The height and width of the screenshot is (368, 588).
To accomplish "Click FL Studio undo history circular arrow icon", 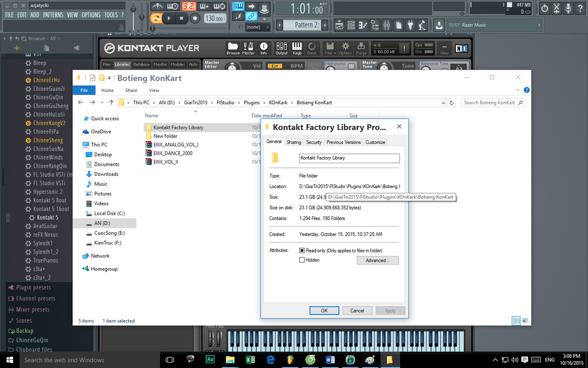I will tap(544, 8).
